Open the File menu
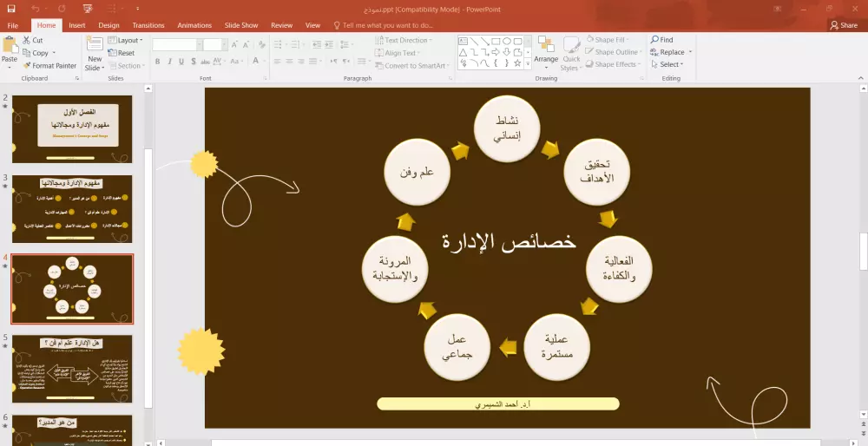 pos(13,25)
